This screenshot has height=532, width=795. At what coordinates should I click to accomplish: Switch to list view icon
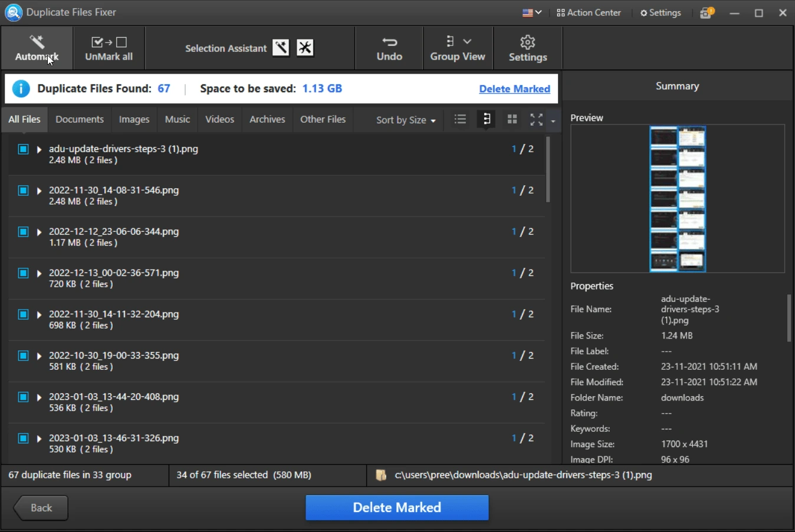click(460, 120)
